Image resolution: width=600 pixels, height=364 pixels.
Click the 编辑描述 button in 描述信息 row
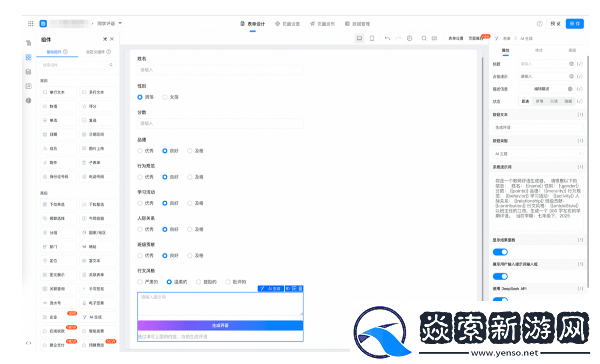point(541,89)
